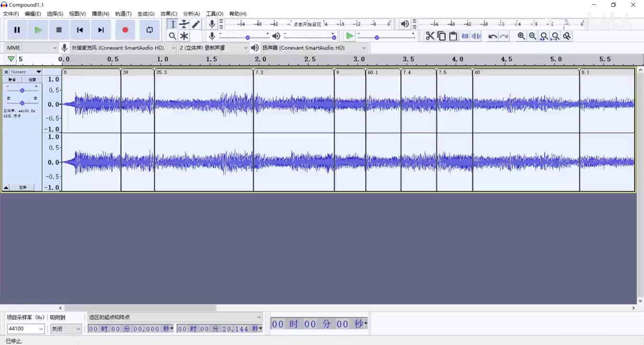644x345 pixels.
Task: Open the recording channels dropdown
Action: point(214,48)
